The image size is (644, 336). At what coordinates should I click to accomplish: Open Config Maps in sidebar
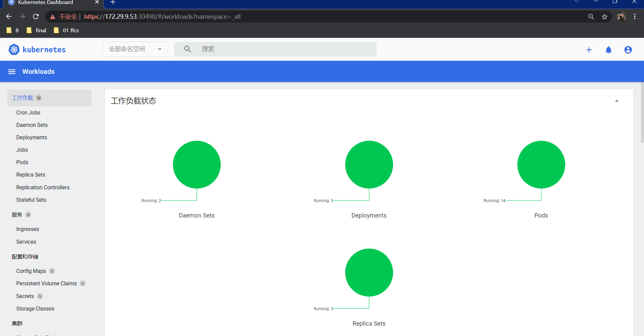31,271
